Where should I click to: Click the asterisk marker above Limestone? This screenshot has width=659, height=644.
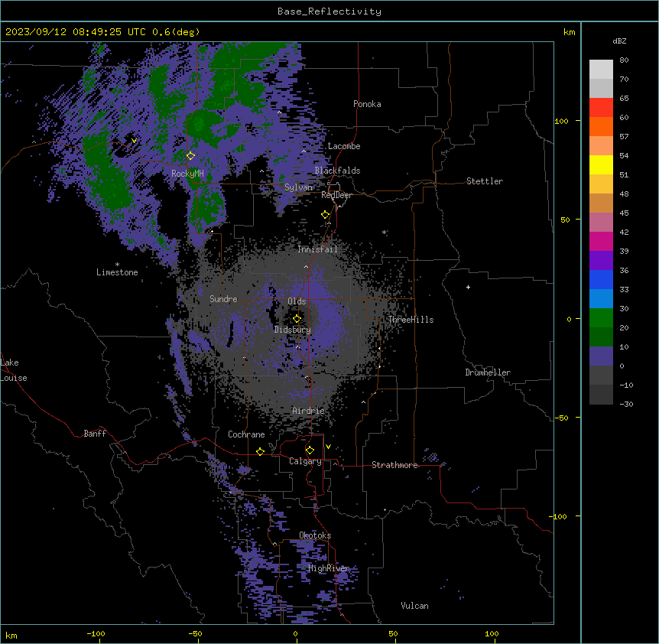[117, 265]
